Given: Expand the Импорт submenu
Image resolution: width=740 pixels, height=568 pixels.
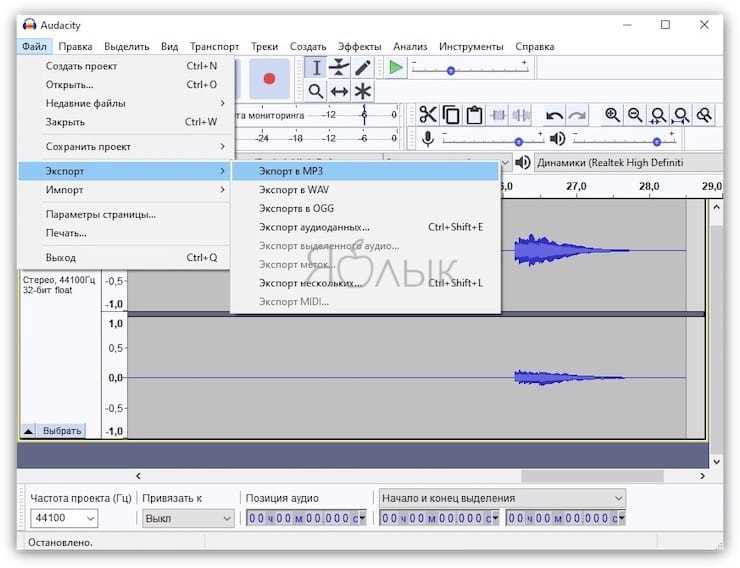Looking at the screenshot, I should coord(126,190).
